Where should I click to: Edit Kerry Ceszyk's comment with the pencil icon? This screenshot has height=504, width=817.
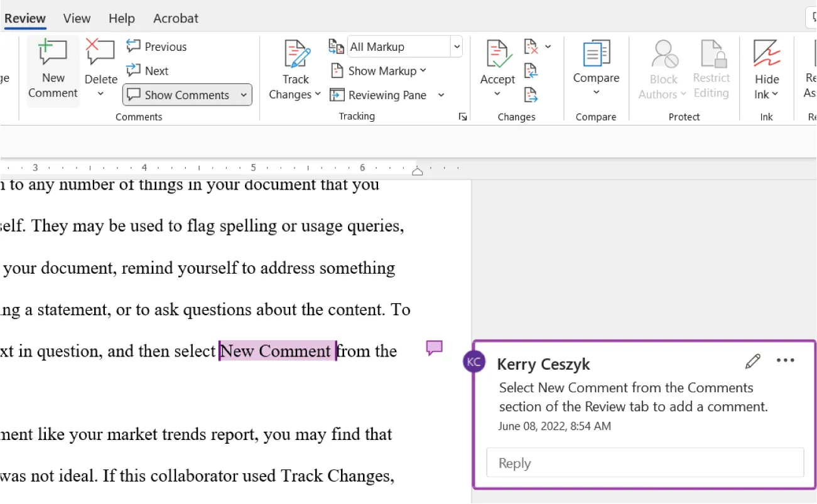752,361
